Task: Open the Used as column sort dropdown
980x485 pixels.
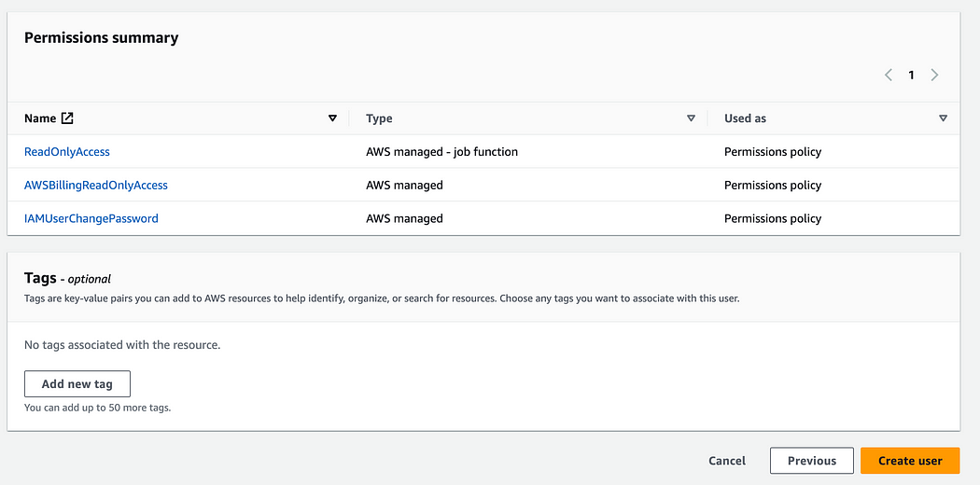Action: [943, 118]
